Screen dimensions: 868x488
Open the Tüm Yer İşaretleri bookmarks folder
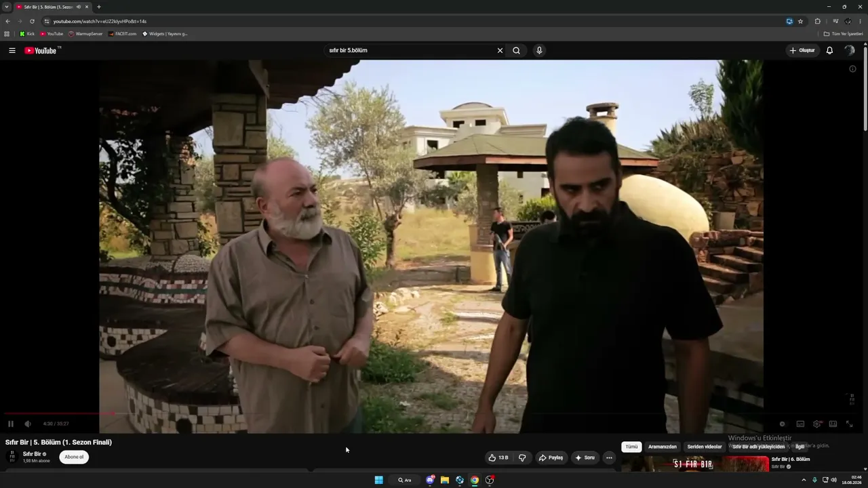pos(844,33)
